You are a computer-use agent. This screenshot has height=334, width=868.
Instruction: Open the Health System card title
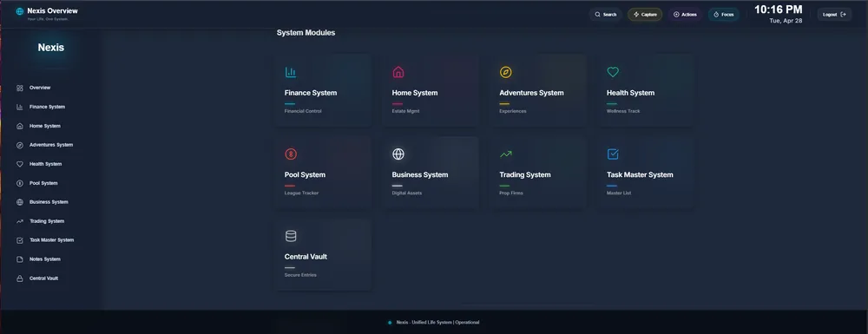pyautogui.click(x=630, y=93)
